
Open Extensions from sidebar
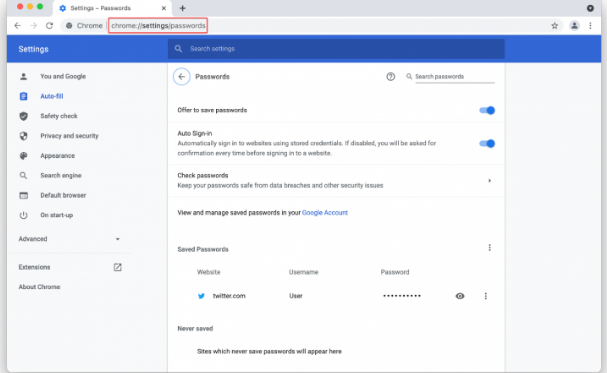(x=34, y=267)
